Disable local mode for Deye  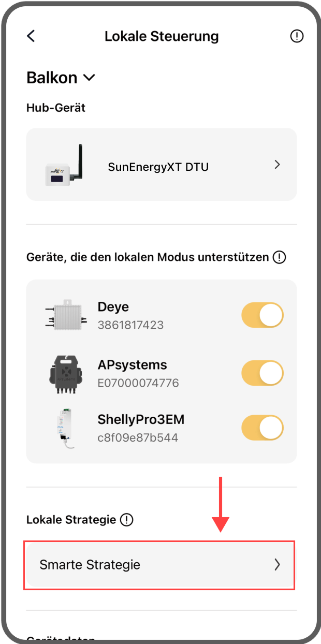click(262, 315)
